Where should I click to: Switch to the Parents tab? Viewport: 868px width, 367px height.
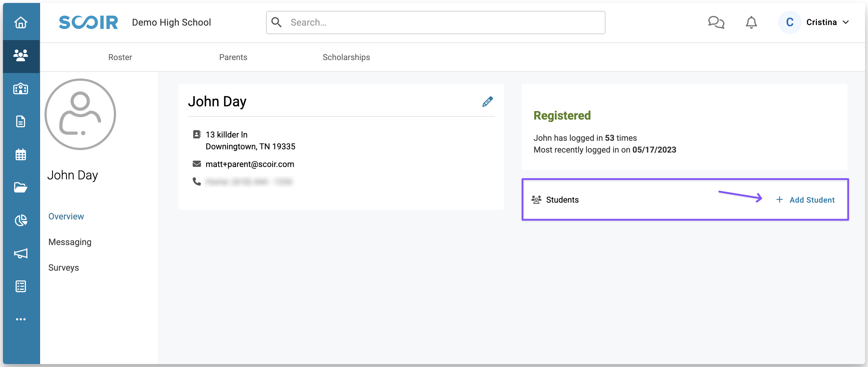pos(233,57)
